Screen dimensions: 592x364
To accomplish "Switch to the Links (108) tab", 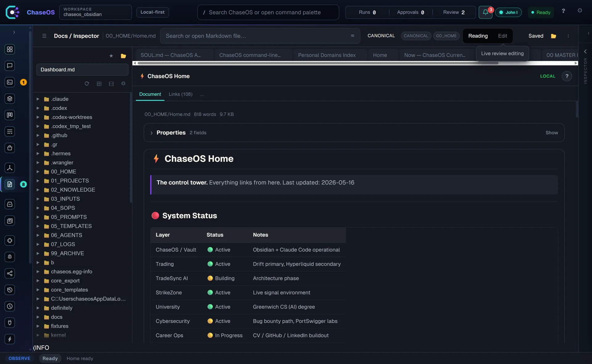I will pos(180,94).
